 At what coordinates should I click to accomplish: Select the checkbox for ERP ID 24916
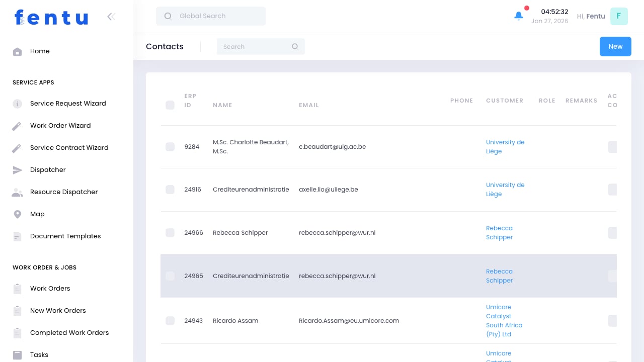click(170, 190)
